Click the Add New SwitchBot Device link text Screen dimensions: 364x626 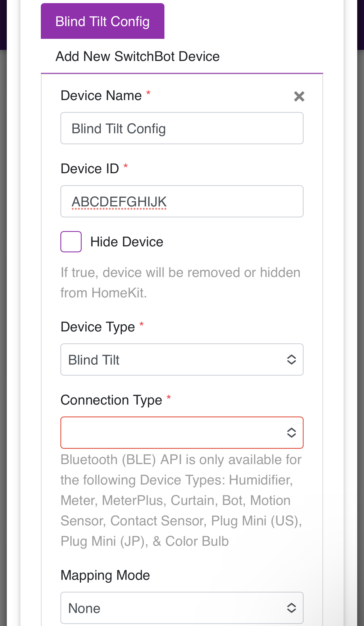(x=137, y=56)
